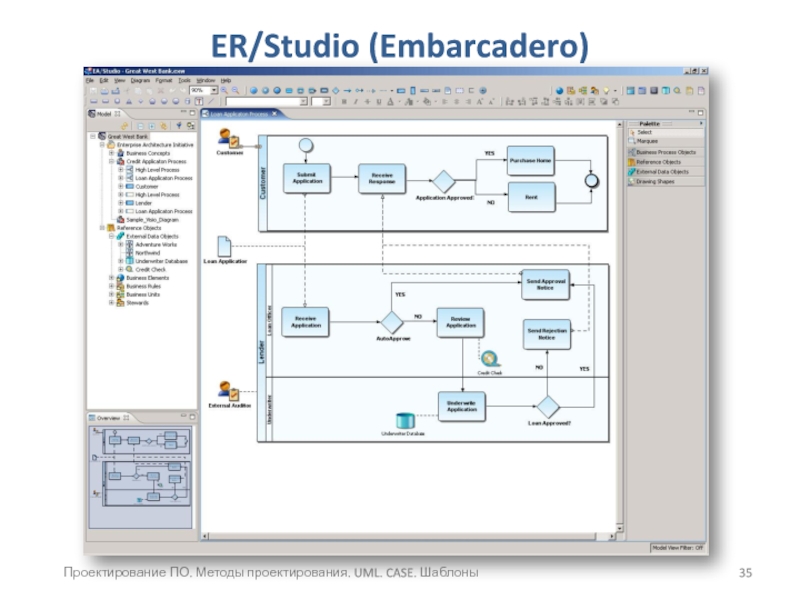The width and height of the screenshot is (800, 600).
Task: Click the blue globe toolbar icon
Action: 560,90
